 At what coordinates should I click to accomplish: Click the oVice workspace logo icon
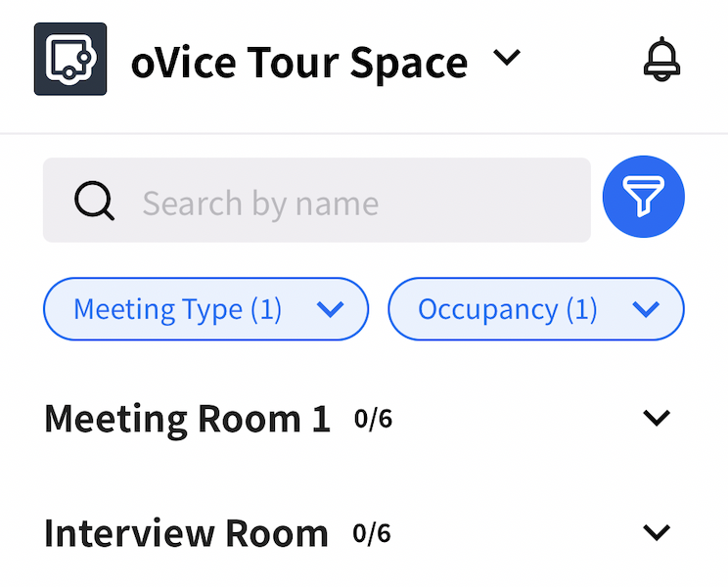coord(69,59)
